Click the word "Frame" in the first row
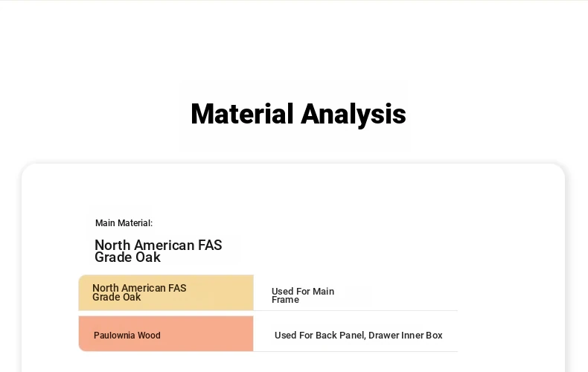This screenshot has width=588, height=372. point(285,300)
